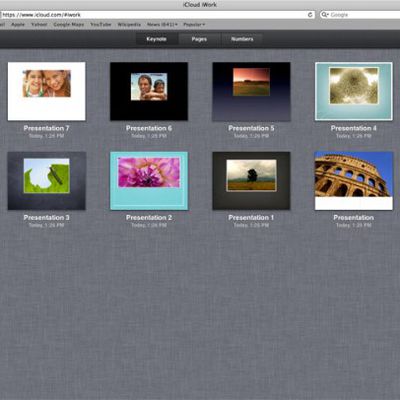Expand the News bookmarks dropdown
Image resolution: width=400 pixels, height=400 pixels.
tap(162, 25)
